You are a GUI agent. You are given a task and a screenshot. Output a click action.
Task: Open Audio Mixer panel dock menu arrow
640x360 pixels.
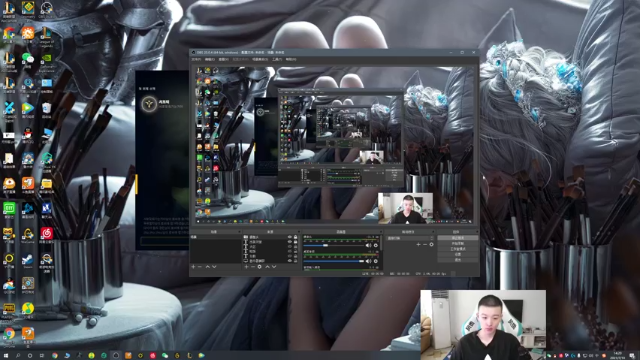(x=381, y=232)
